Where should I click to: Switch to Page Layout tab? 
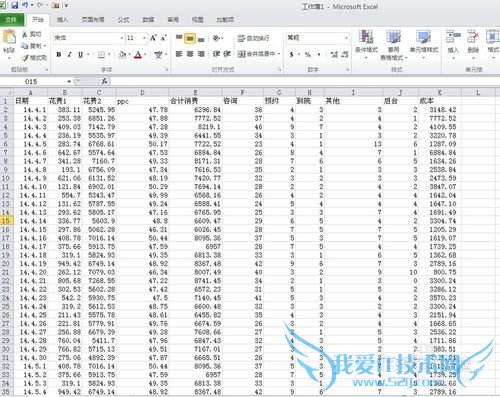[x=93, y=20]
